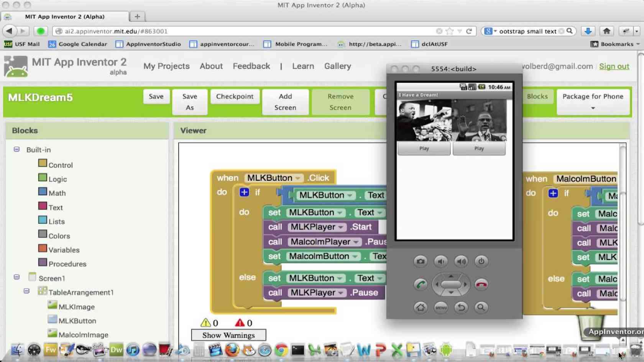Open a new browser tab
Screen dimensions: 644x362
(x=137, y=16)
